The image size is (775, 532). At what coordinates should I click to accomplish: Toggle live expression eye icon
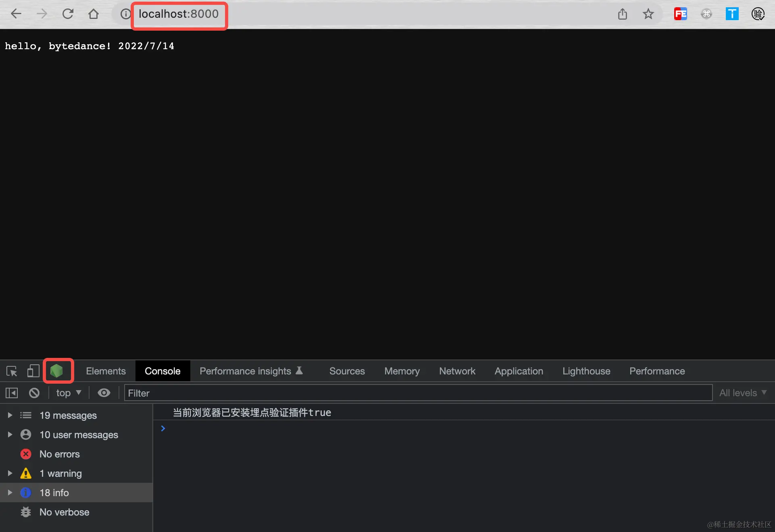[104, 393]
